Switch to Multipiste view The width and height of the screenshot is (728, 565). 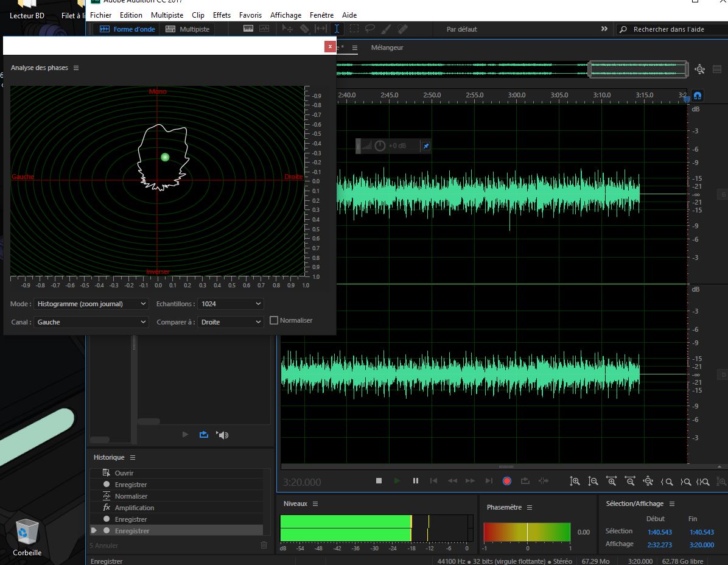tap(187, 29)
